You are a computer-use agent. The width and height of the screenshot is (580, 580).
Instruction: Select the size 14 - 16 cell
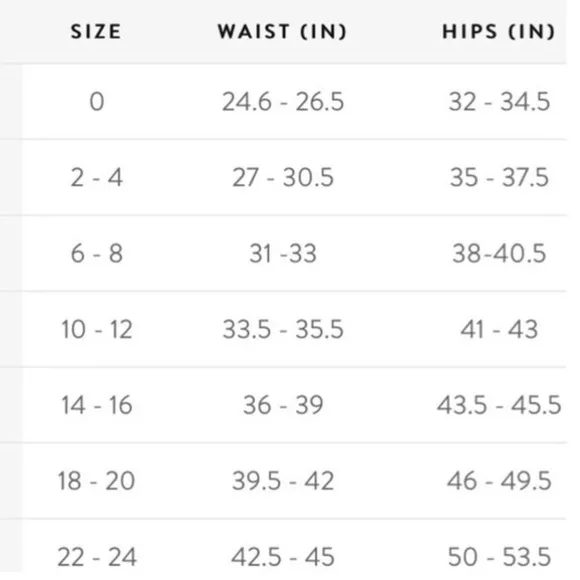point(97,405)
